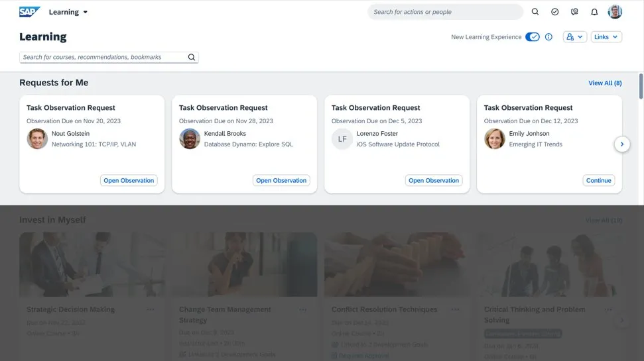Expand the user role dropdown next to Links

coord(574,37)
